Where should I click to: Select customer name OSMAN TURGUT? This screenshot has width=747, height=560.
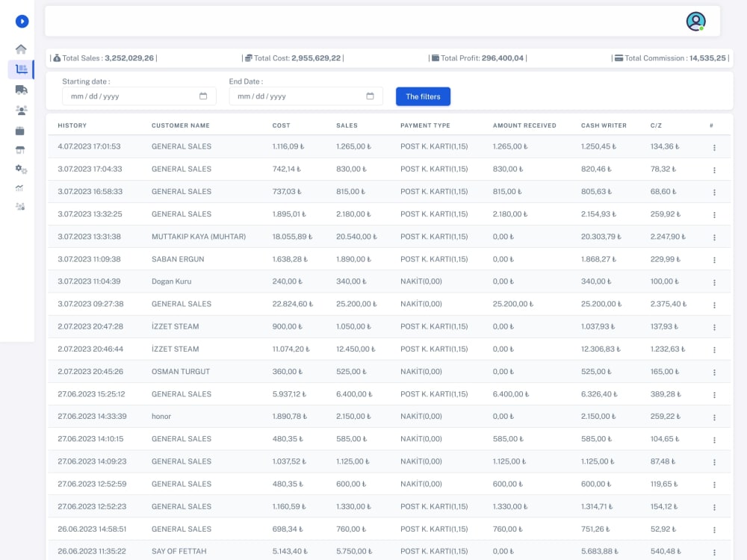pos(181,371)
